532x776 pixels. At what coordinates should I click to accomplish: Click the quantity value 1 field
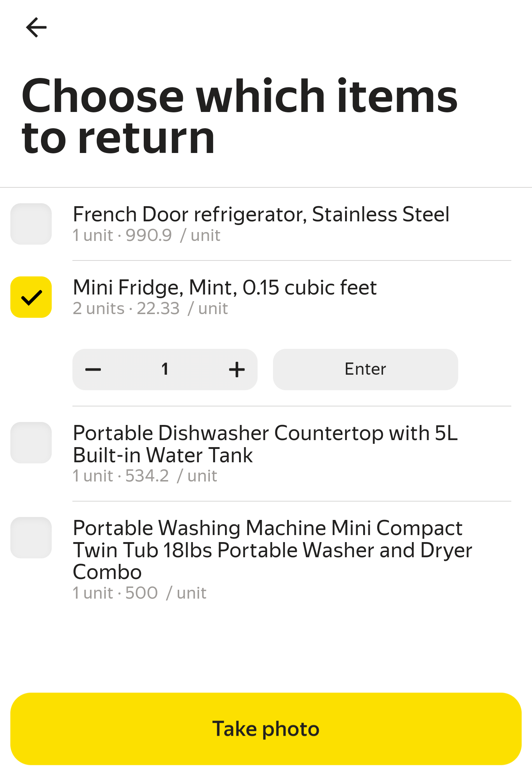point(165,370)
